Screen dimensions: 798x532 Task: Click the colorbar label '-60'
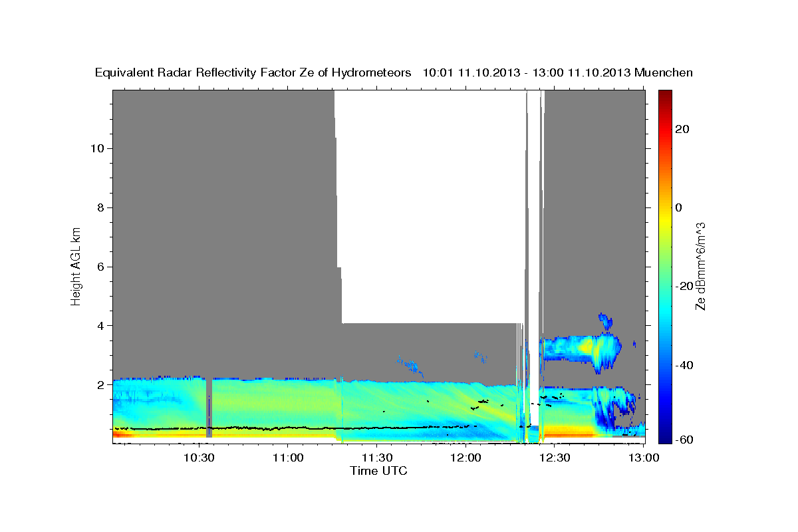point(684,440)
